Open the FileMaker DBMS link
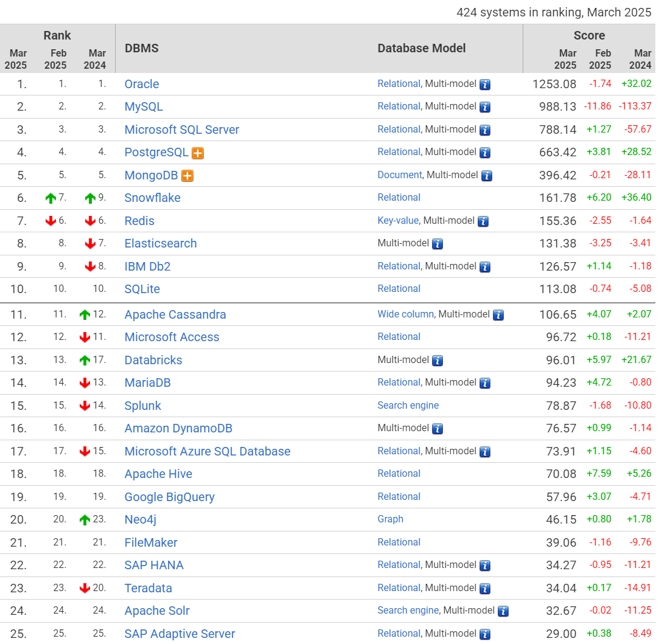This screenshot has height=644, width=659. click(151, 543)
